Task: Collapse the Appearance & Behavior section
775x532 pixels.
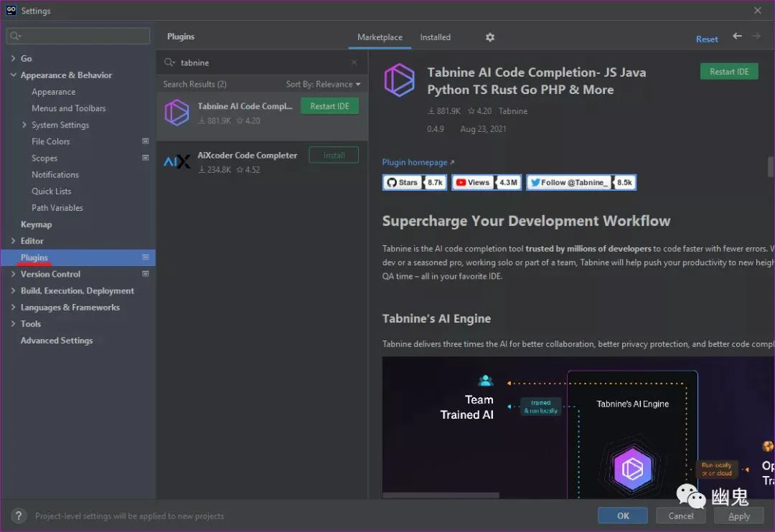Action: [x=14, y=75]
